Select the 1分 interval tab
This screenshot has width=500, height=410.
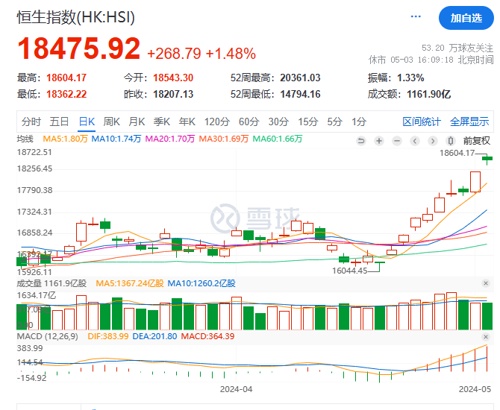pos(359,122)
